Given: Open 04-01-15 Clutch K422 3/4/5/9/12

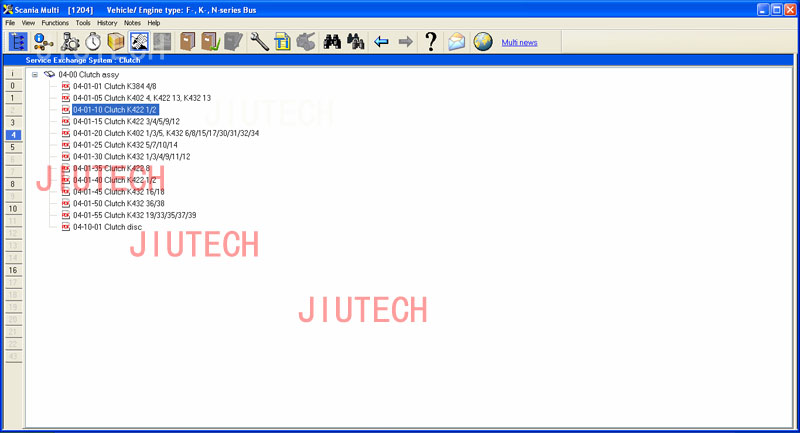Looking at the screenshot, I should [x=126, y=121].
